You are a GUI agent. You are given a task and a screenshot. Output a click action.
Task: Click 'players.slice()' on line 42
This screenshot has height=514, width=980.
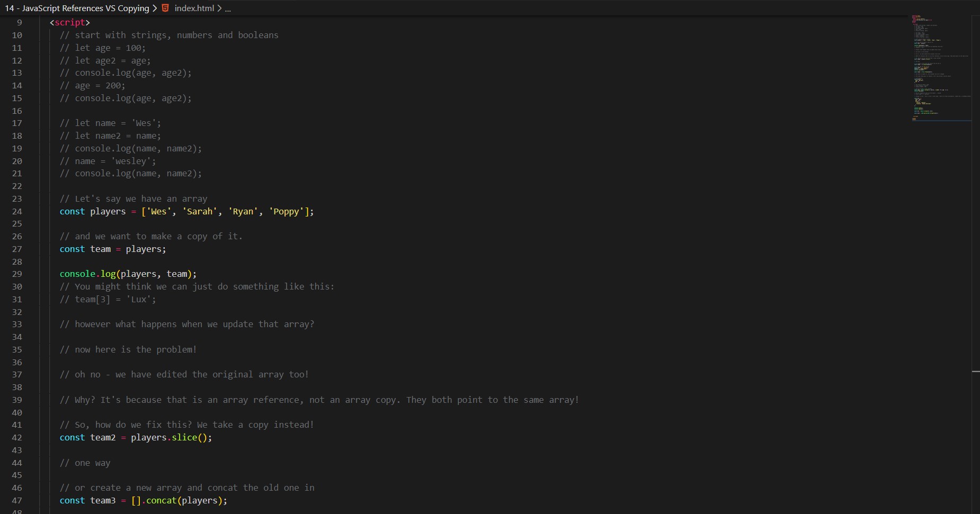click(172, 437)
